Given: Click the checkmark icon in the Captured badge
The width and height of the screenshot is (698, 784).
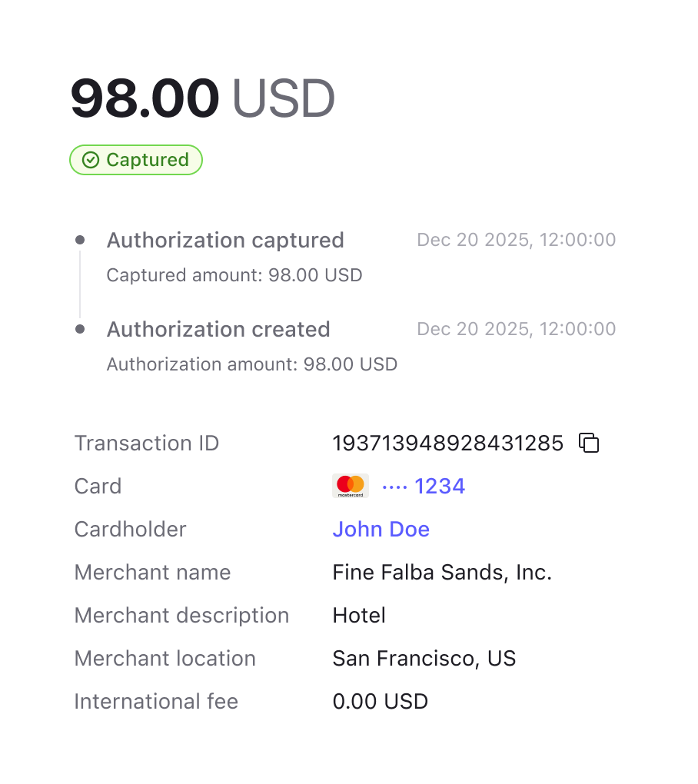Looking at the screenshot, I should pos(90,160).
